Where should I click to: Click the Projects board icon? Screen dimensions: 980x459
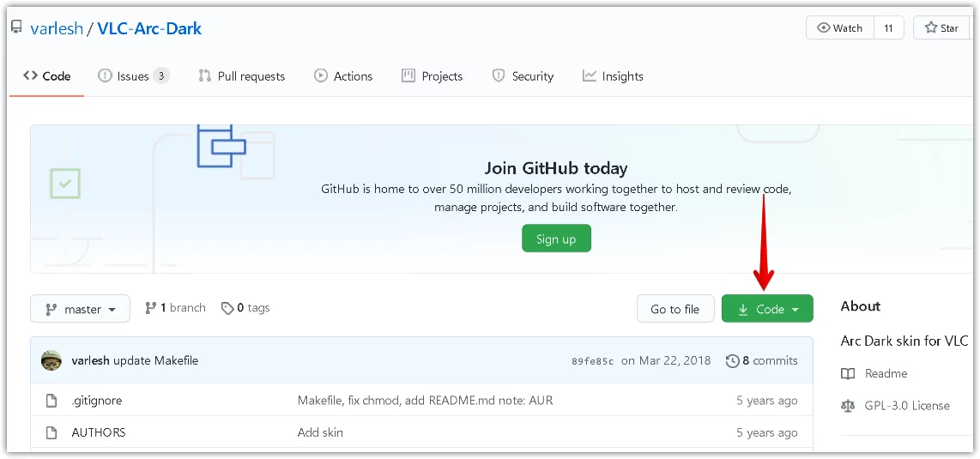408,75
